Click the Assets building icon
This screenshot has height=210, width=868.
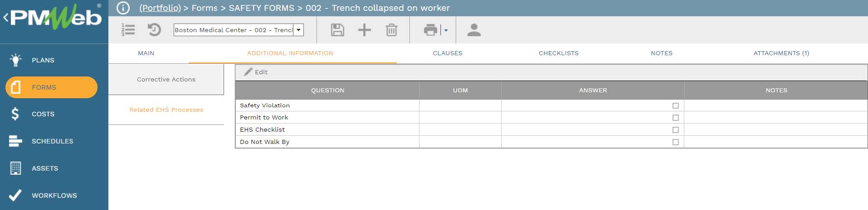click(x=15, y=168)
